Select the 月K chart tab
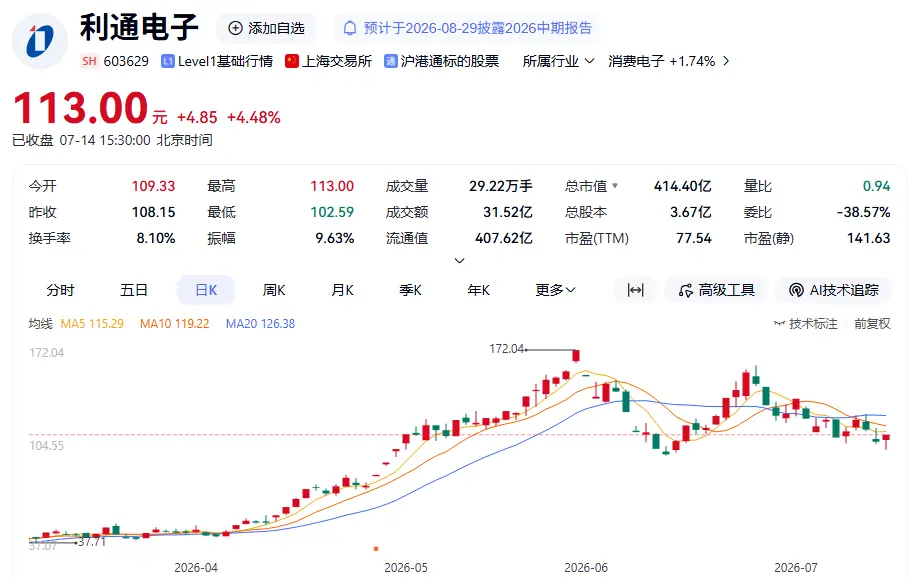915x579 pixels. (343, 290)
